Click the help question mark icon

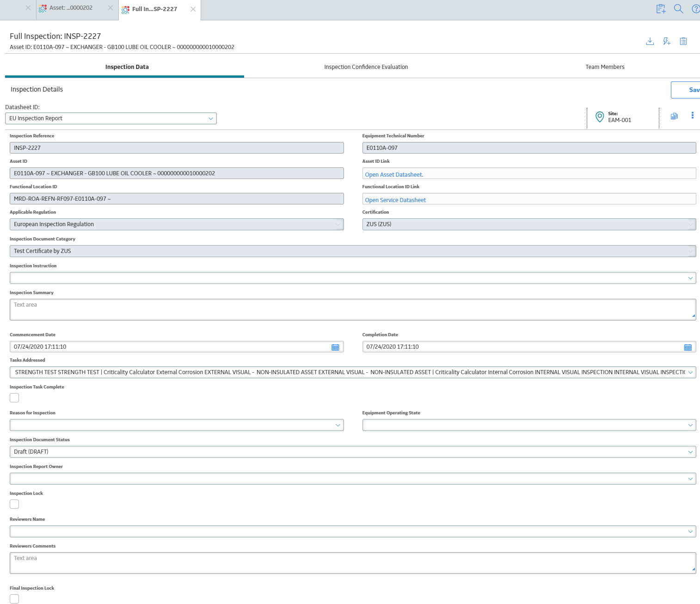695,9
